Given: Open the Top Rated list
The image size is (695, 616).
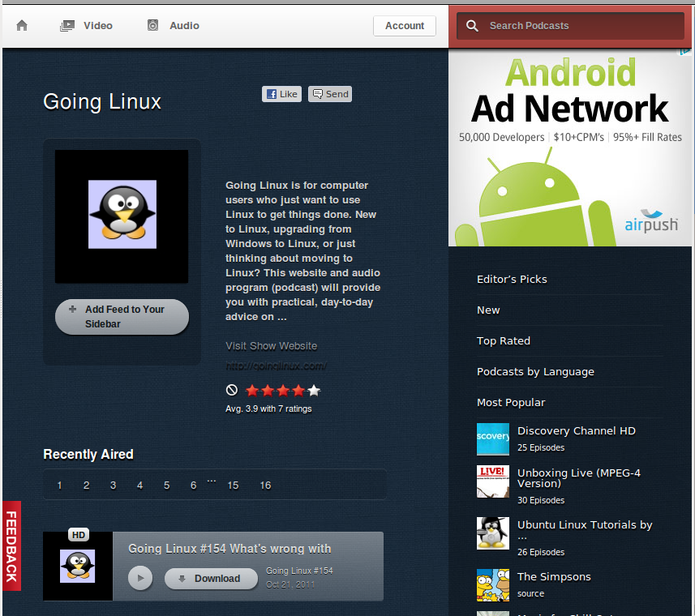Looking at the screenshot, I should [x=504, y=340].
